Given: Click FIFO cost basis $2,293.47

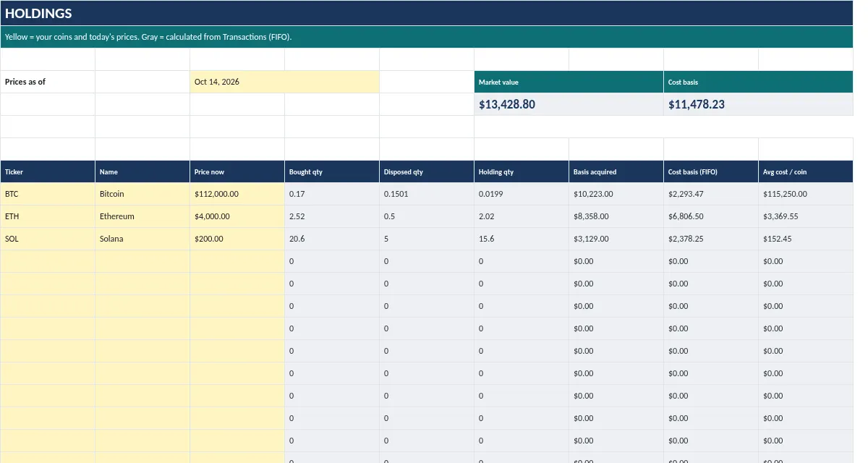Looking at the screenshot, I should coord(711,194).
